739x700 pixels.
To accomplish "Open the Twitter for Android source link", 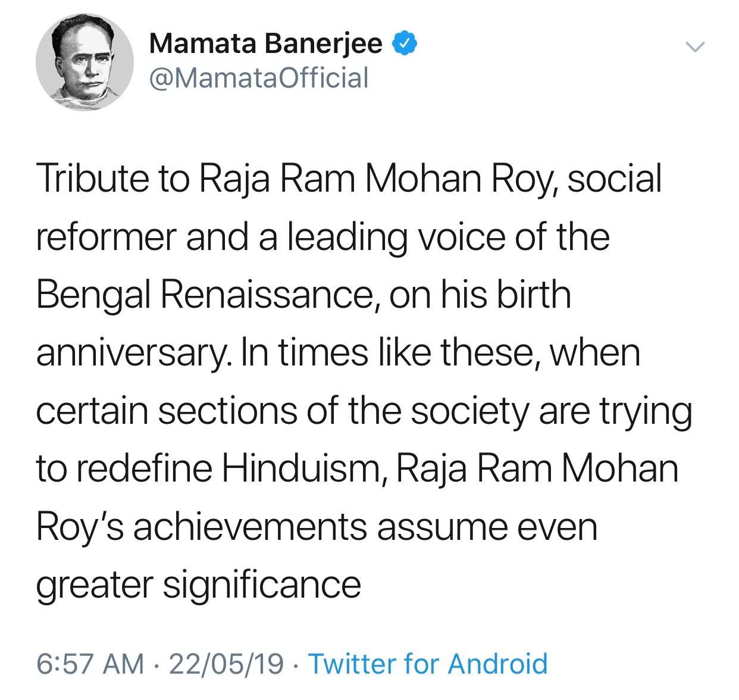I will tap(428, 664).
